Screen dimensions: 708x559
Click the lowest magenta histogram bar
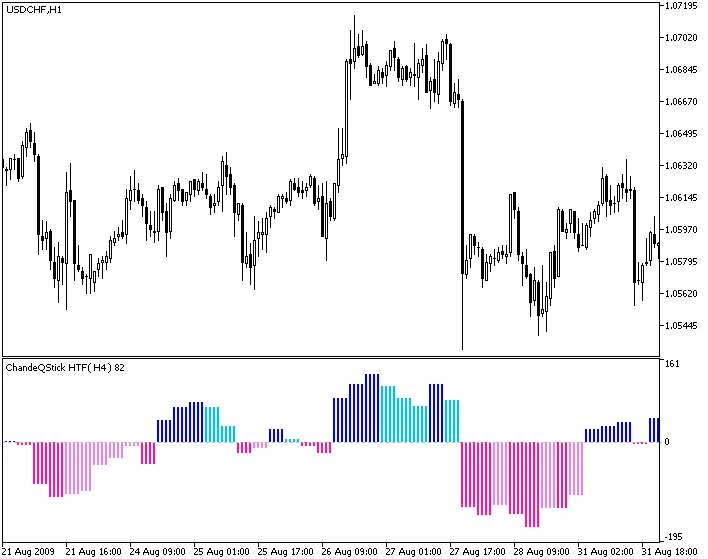[532, 484]
